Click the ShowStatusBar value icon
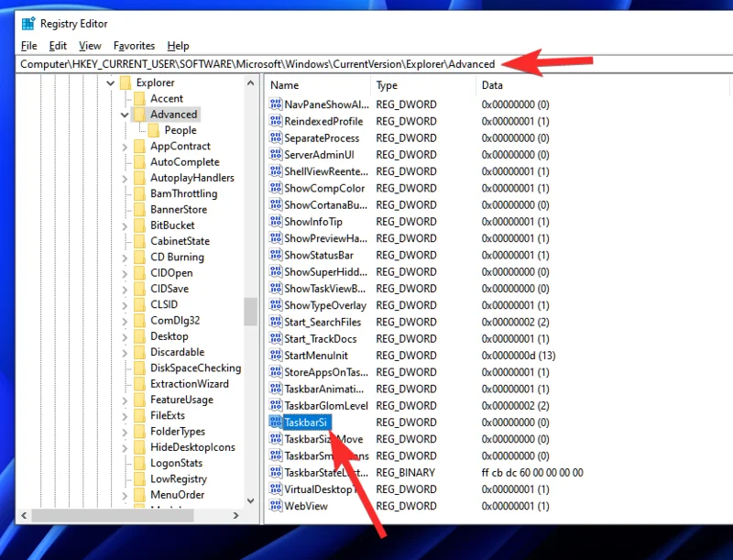This screenshot has height=560, width=733. pos(276,255)
